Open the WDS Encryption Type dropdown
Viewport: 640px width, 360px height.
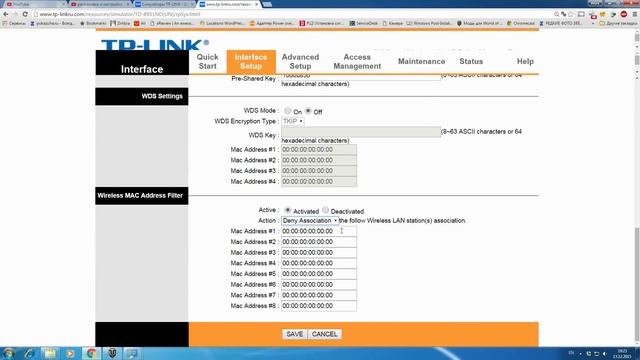(x=293, y=121)
